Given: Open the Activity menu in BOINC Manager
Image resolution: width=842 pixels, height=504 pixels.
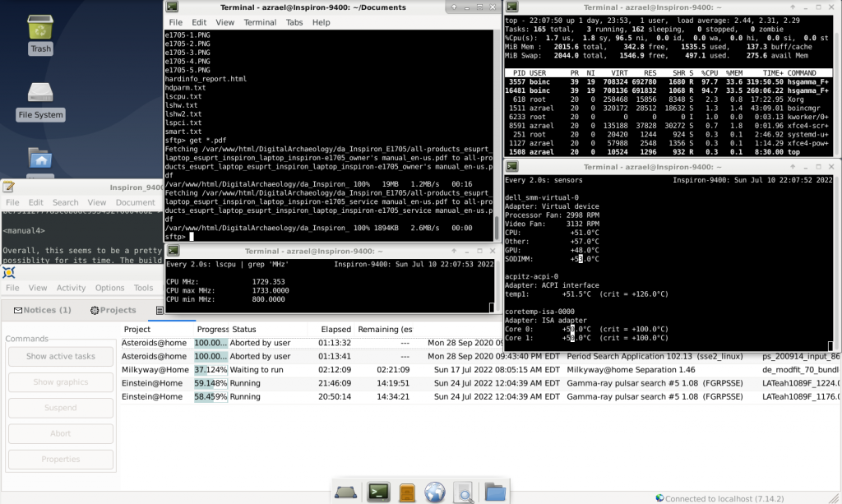Looking at the screenshot, I should pos(71,288).
